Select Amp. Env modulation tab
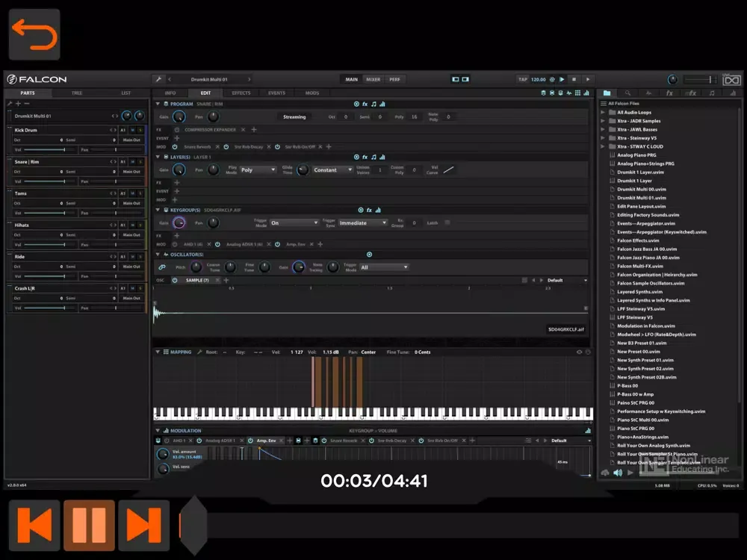Image resolution: width=747 pixels, height=560 pixels. click(267, 441)
